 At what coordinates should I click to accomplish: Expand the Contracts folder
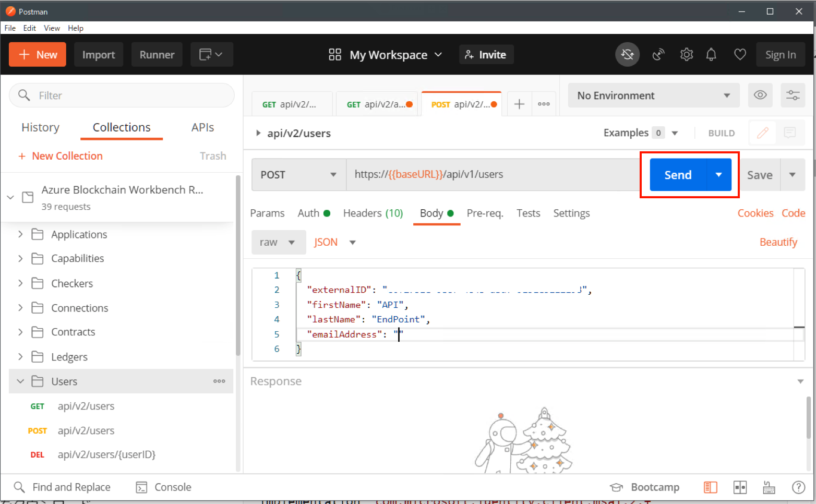[20, 332]
